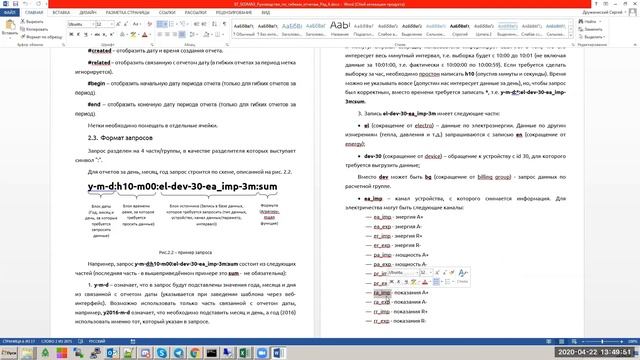The image size is (640, 360).
Task: Toggle Bold formatting in the ribbon
Action: pyautogui.click(x=71, y=35)
